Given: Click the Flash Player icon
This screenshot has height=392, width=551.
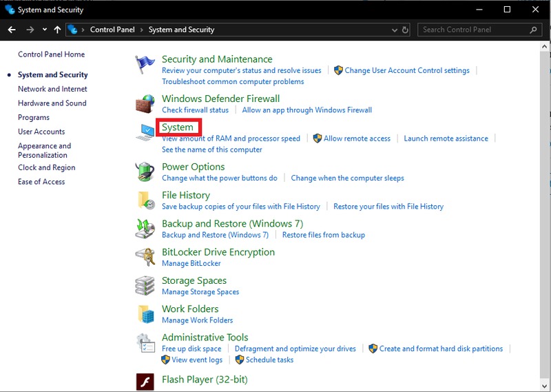Looking at the screenshot, I should coord(145,380).
